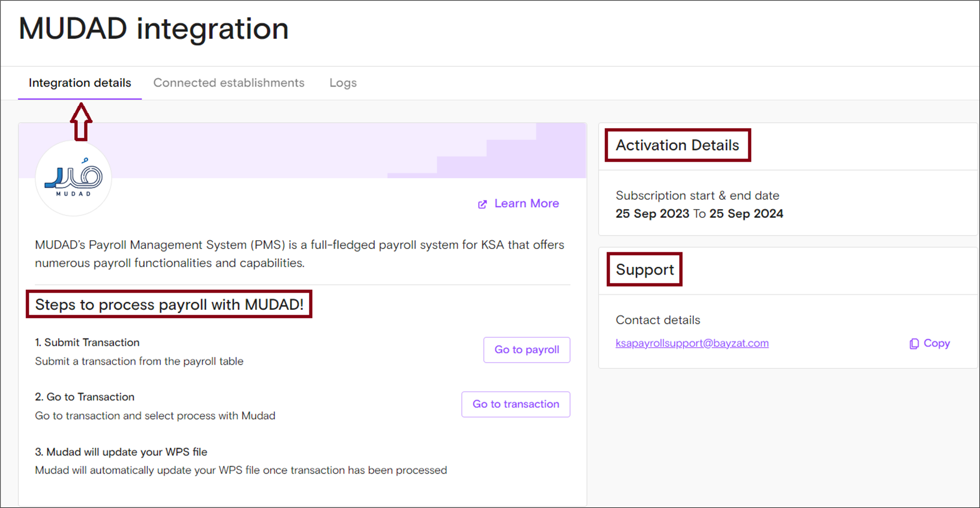Open the ksapayrollsupport@bayzat.com email link
Screen dimensions: 980x508
[692, 343]
